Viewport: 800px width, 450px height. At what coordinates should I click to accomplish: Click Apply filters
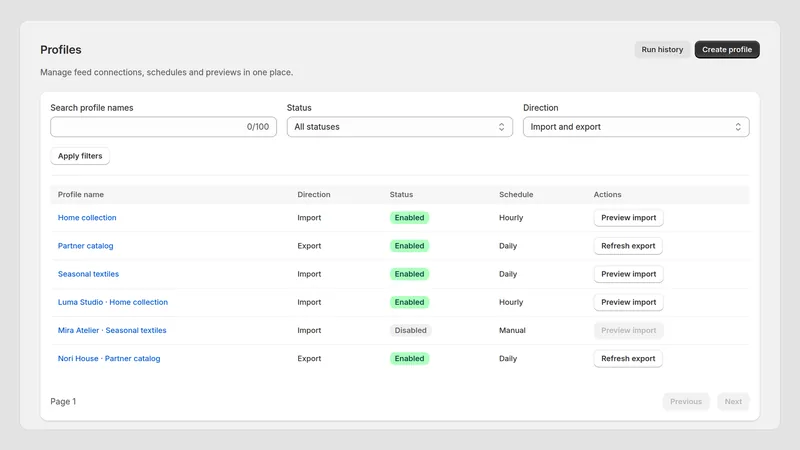80,156
